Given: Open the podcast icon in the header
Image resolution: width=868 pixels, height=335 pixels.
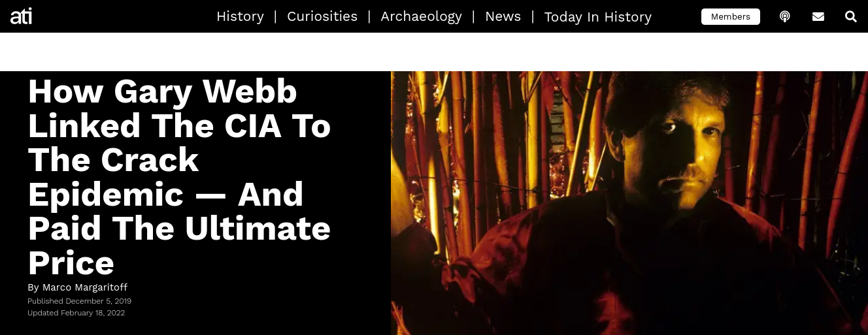Looking at the screenshot, I should [785, 16].
